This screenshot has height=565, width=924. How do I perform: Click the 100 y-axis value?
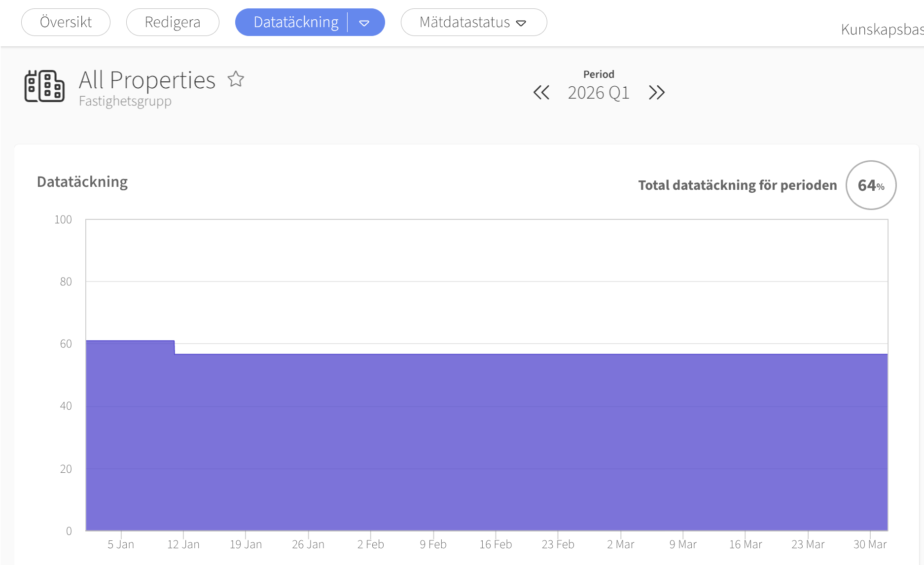[x=63, y=219]
